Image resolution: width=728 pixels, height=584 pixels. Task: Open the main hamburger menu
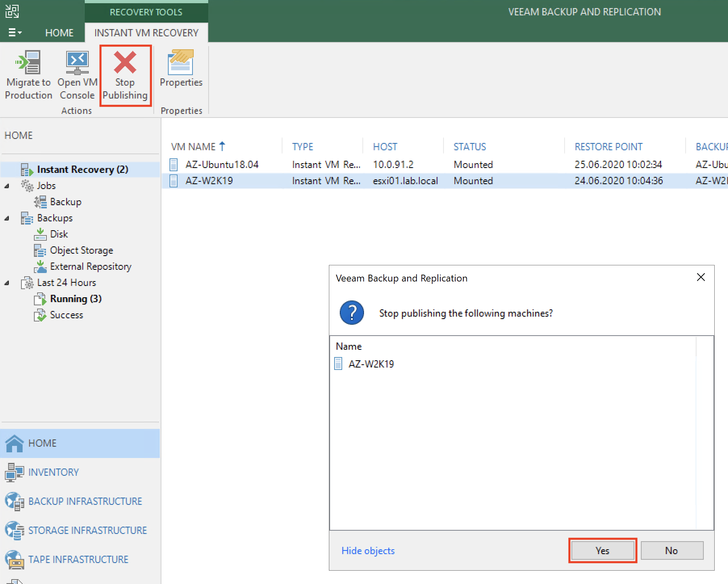(x=15, y=33)
